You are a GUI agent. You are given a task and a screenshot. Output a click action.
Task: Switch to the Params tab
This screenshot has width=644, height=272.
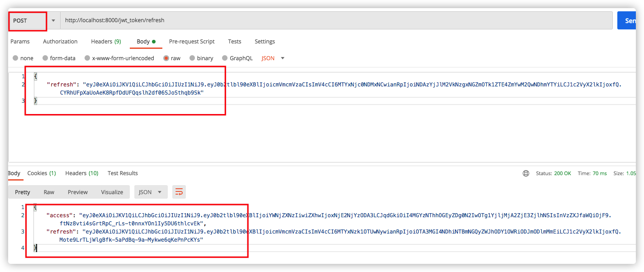(20, 41)
